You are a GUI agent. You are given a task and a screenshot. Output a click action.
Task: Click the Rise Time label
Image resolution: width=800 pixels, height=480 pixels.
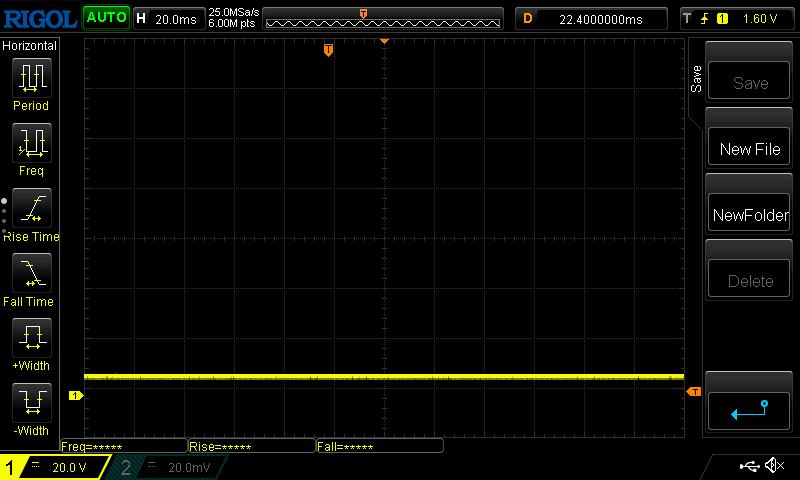point(31,237)
